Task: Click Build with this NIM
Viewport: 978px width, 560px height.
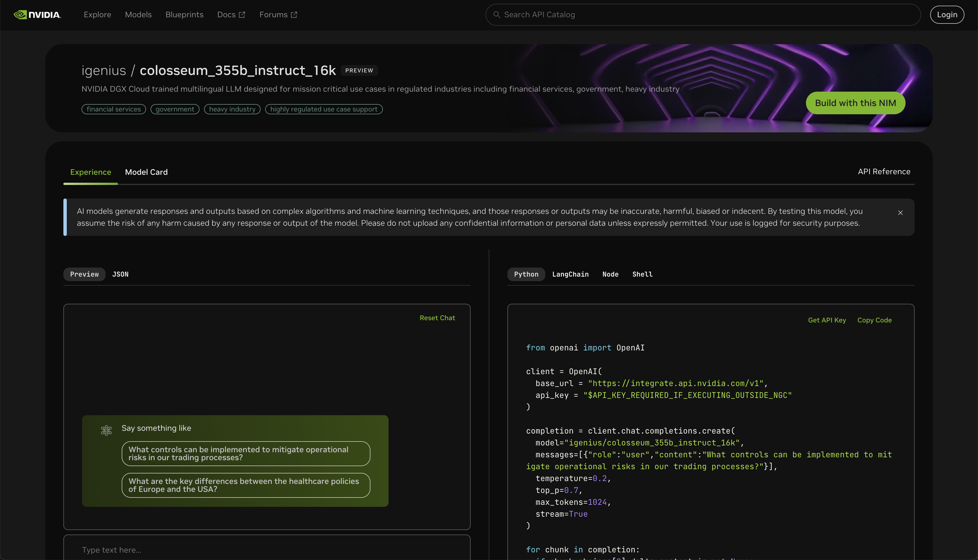Action: [x=855, y=103]
